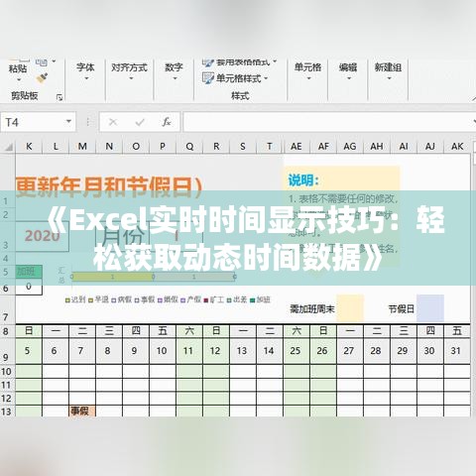Click the Name Box showing T4

point(33,122)
